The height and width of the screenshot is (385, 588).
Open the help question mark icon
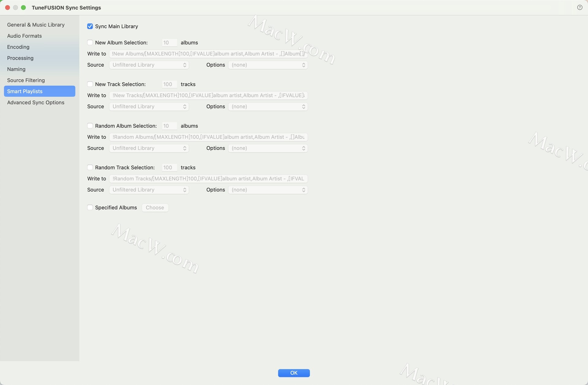pos(579,7)
